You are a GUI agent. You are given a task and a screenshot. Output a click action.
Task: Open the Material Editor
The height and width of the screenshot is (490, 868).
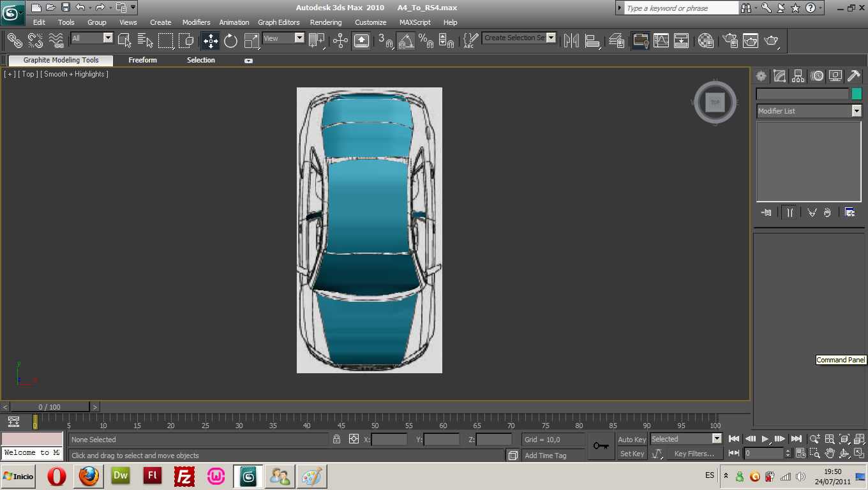coord(705,41)
